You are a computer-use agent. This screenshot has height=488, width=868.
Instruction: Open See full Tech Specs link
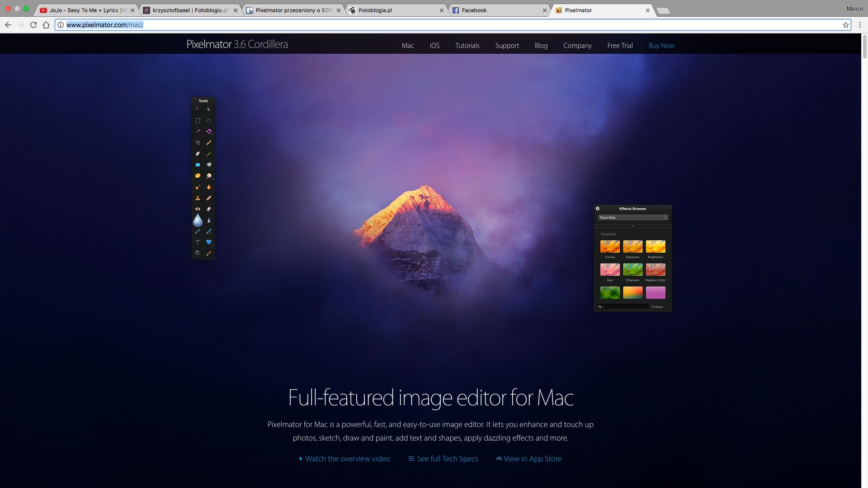443,459
